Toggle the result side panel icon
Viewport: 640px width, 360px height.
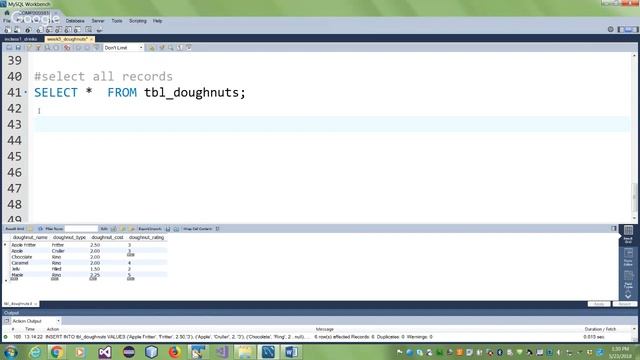(613, 229)
